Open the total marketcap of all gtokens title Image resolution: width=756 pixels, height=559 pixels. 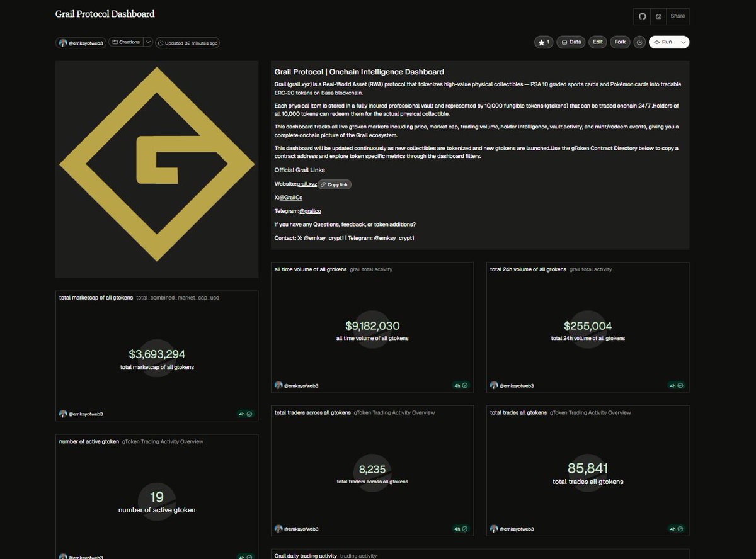pyautogui.click(x=96, y=298)
